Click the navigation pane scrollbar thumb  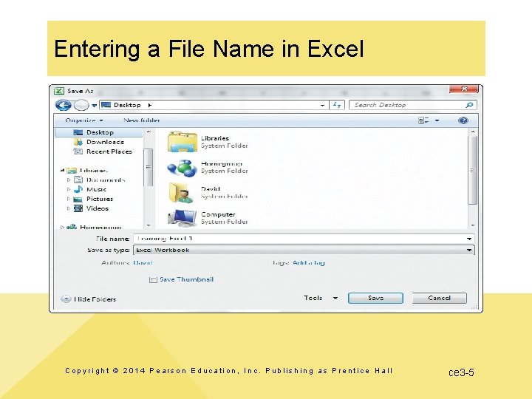[x=148, y=167]
